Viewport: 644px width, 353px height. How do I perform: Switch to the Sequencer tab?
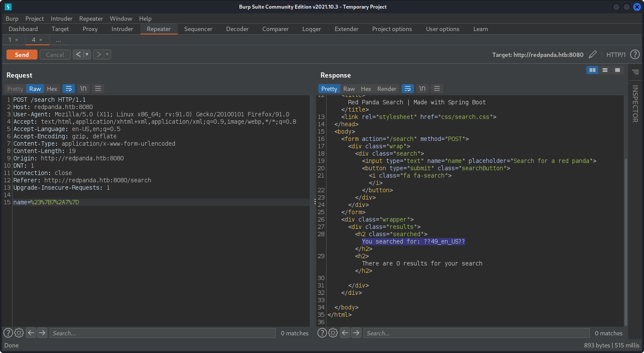[x=198, y=29]
